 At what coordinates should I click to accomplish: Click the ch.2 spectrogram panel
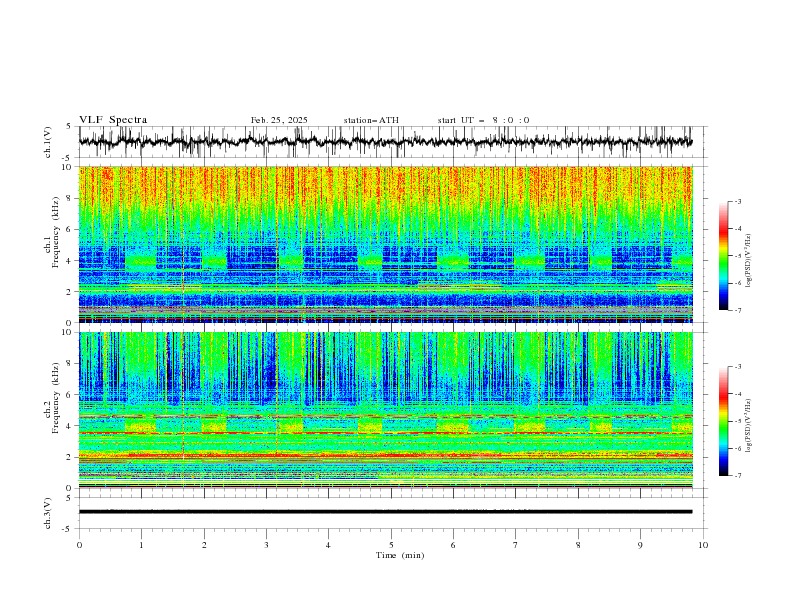coord(385,410)
